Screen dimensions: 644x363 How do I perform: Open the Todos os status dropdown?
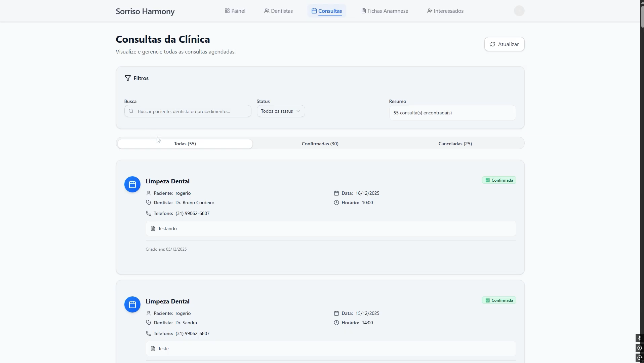point(281,111)
